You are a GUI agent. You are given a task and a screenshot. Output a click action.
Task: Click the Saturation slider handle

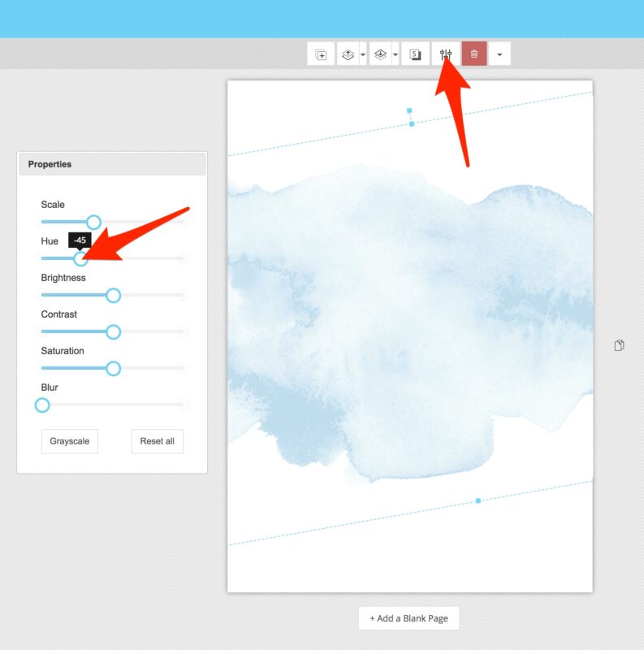click(113, 368)
